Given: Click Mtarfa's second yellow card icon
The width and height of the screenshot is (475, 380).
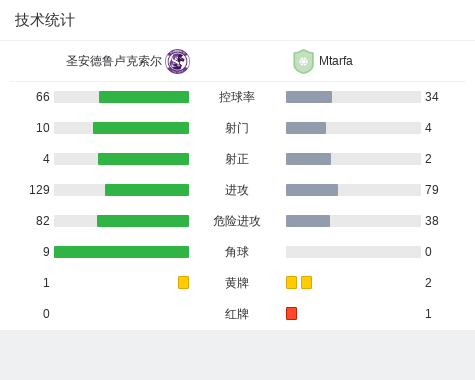Looking at the screenshot, I should [x=306, y=282].
